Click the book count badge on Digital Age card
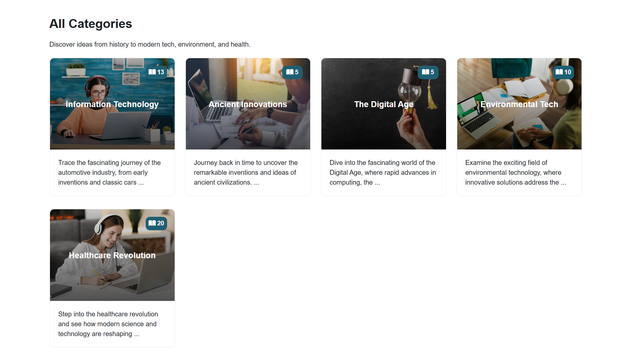Image resolution: width=625 pixels, height=364 pixels. point(428,72)
